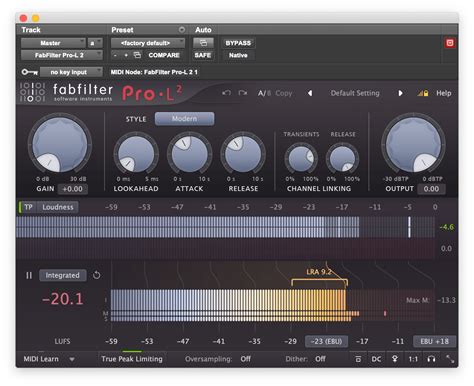This screenshot has height=386, width=474.
Task: Pause the loudness metering
Action: pos(29,275)
